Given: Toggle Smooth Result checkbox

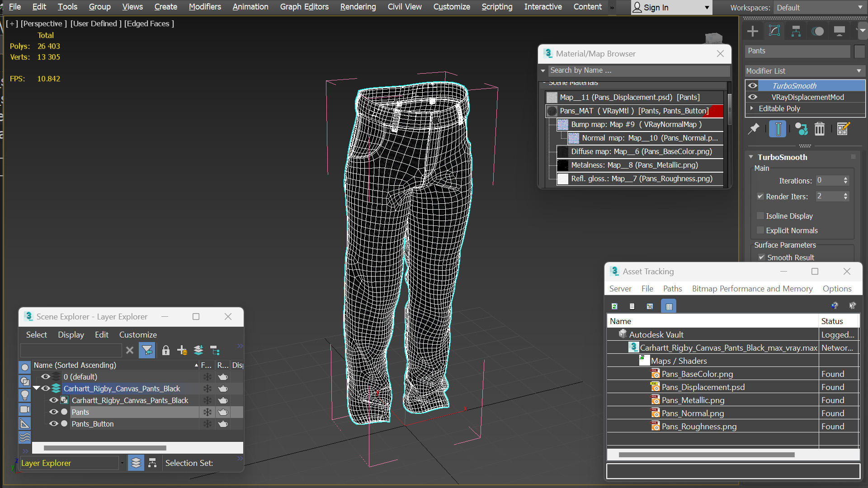Looking at the screenshot, I should (762, 257).
